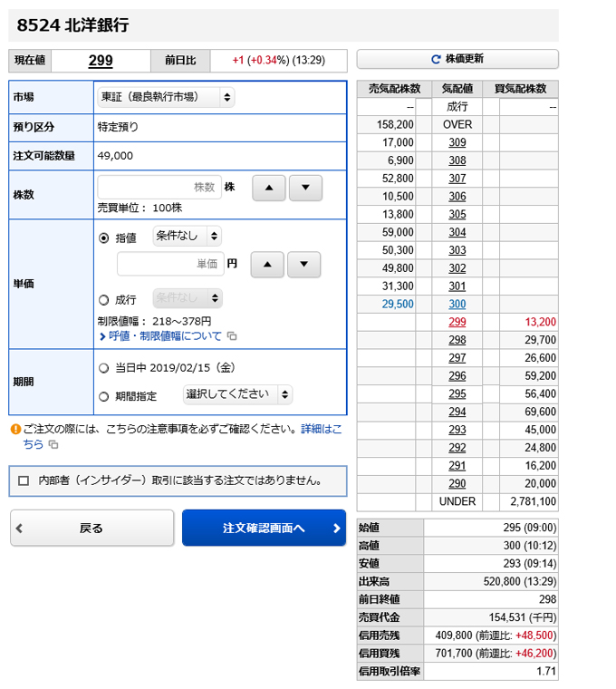Proceed to 注文確認画面へ button
The height and width of the screenshot is (689, 616).
coord(264,528)
